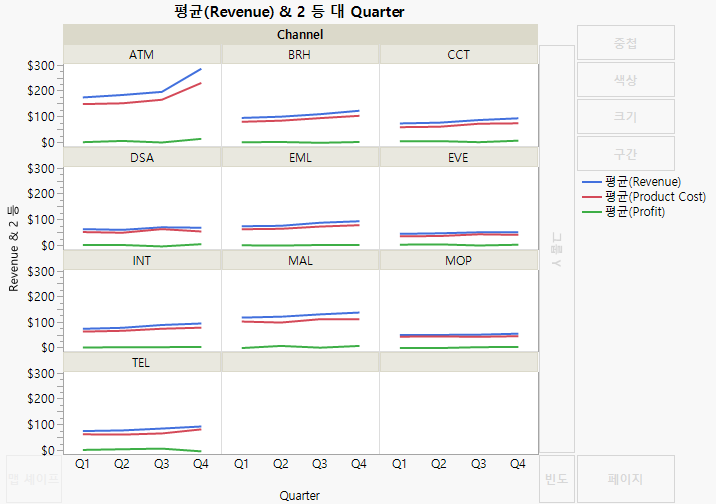Image resolution: width=716 pixels, height=504 pixels.
Task: Select the 평균(Product Cost) legend entry
Action: (644, 197)
